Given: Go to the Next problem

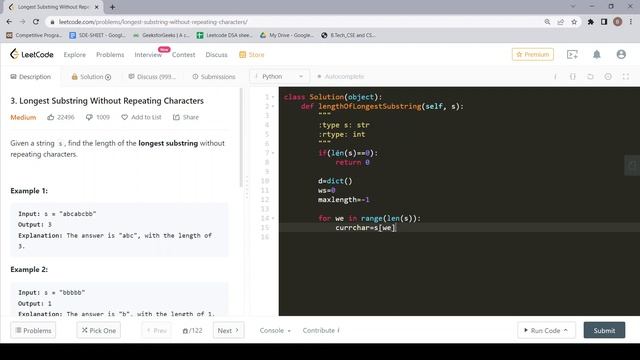Looking at the screenshot, I should coord(229,330).
